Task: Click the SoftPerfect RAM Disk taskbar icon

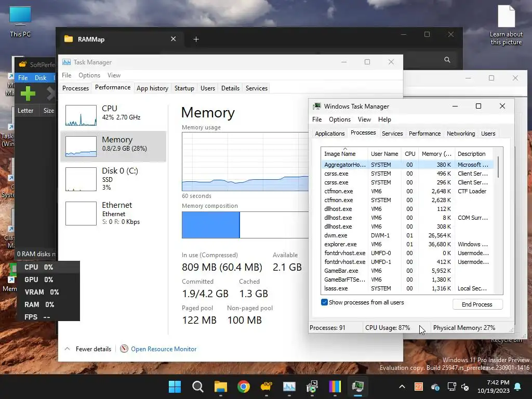Action: 267,387
